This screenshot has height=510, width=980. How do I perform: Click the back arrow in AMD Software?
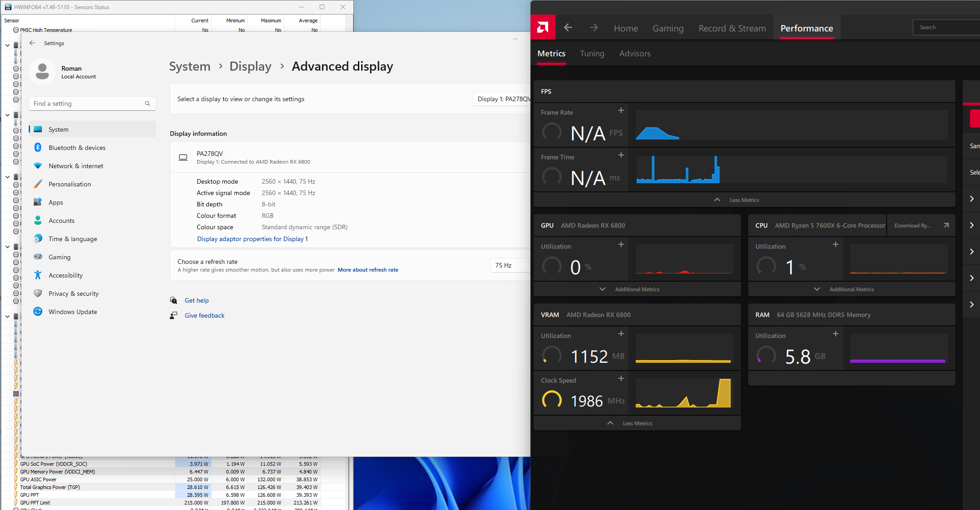pyautogui.click(x=568, y=28)
